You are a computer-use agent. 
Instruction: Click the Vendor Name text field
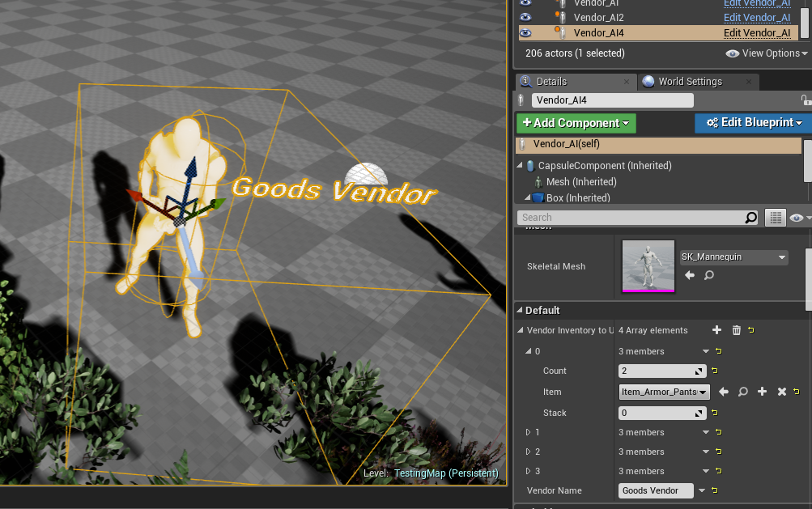pos(656,490)
